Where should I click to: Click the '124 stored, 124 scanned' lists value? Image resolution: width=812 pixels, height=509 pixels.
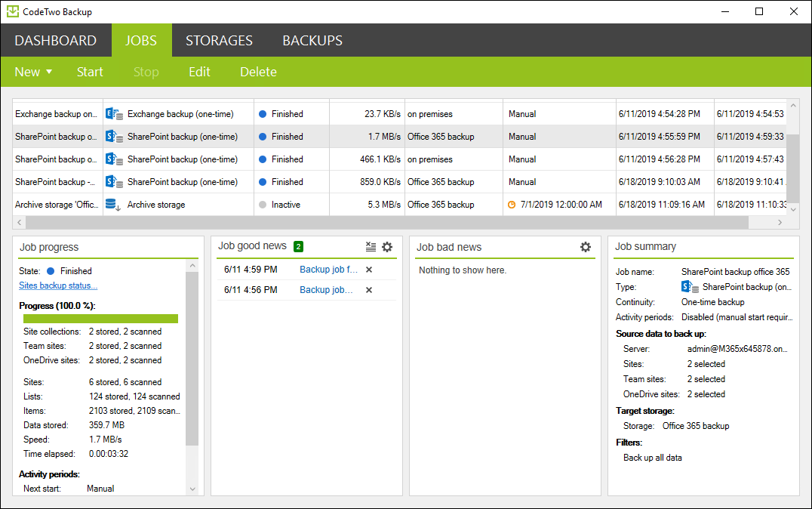[134, 396]
